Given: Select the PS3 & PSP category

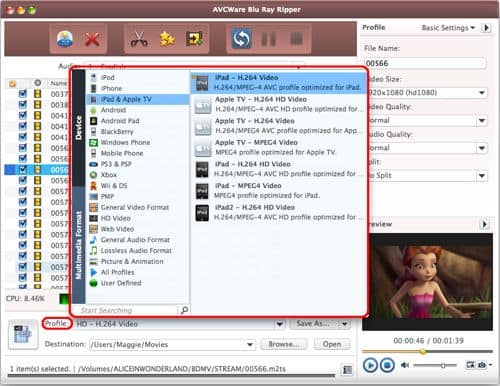Looking at the screenshot, I should pos(138,164).
